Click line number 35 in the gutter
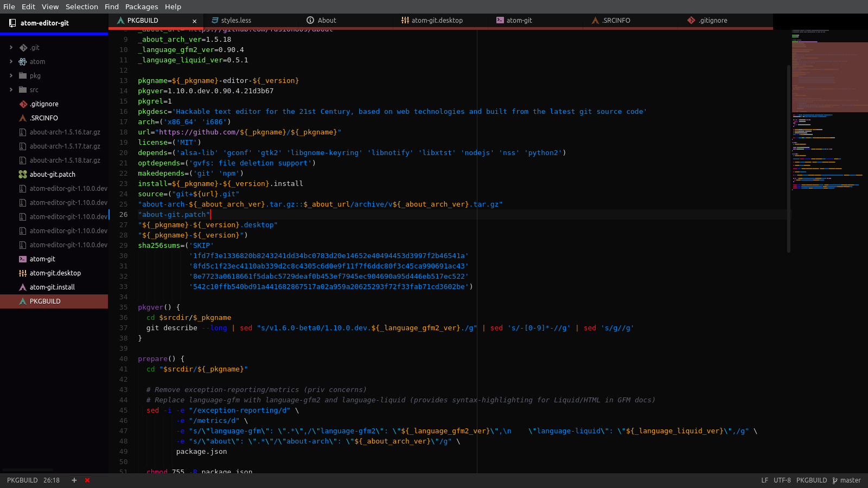The width and height of the screenshot is (868, 488). [124, 307]
